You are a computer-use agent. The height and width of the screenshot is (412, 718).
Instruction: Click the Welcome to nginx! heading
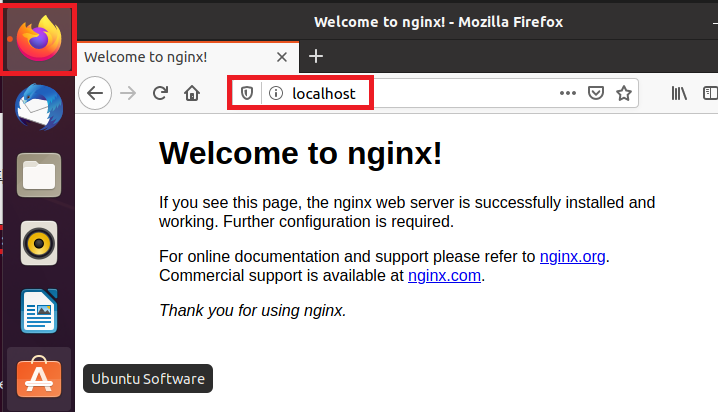[300, 153]
